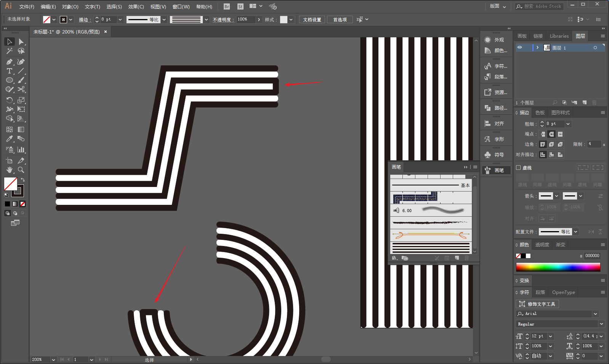Select the Rotate tool
The width and height of the screenshot is (609, 364).
coord(10,100)
